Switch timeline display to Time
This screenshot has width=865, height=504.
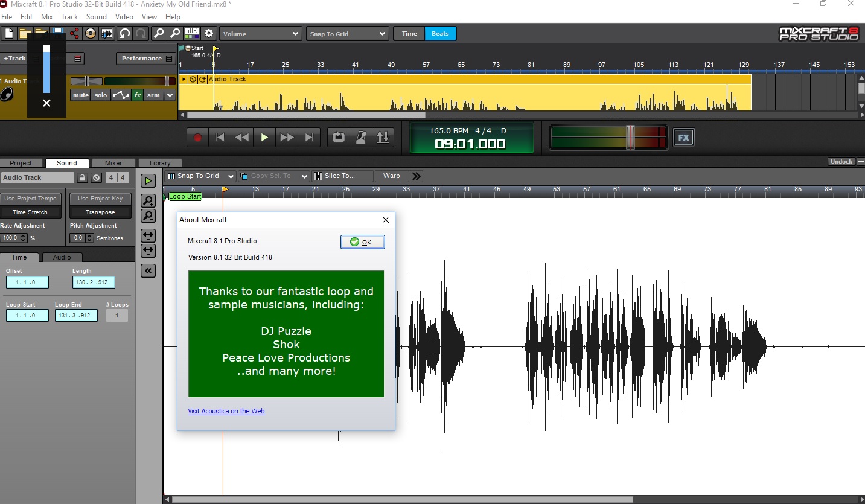(x=409, y=34)
